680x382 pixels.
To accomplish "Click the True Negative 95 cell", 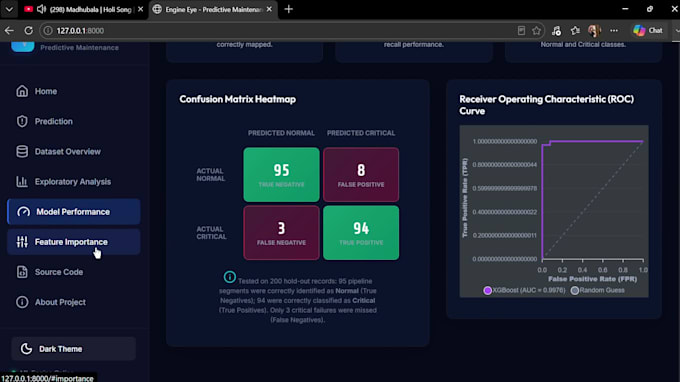I will [281, 175].
